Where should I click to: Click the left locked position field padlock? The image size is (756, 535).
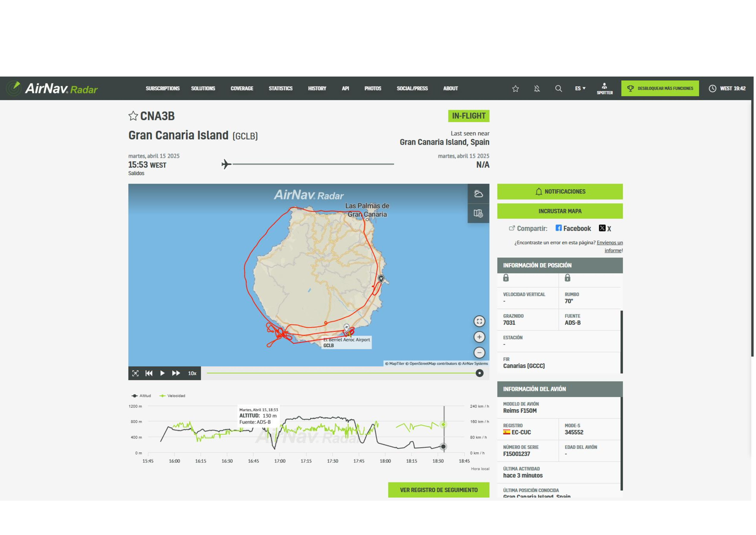tap(506, 278)
